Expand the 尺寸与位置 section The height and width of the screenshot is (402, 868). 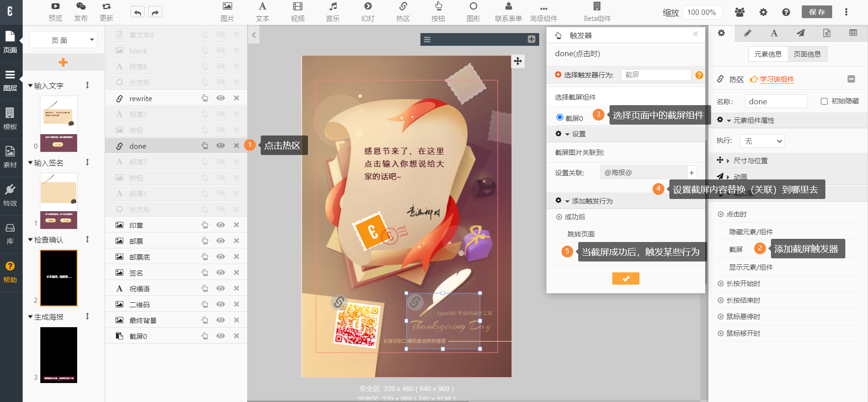[x=750, y=160]
